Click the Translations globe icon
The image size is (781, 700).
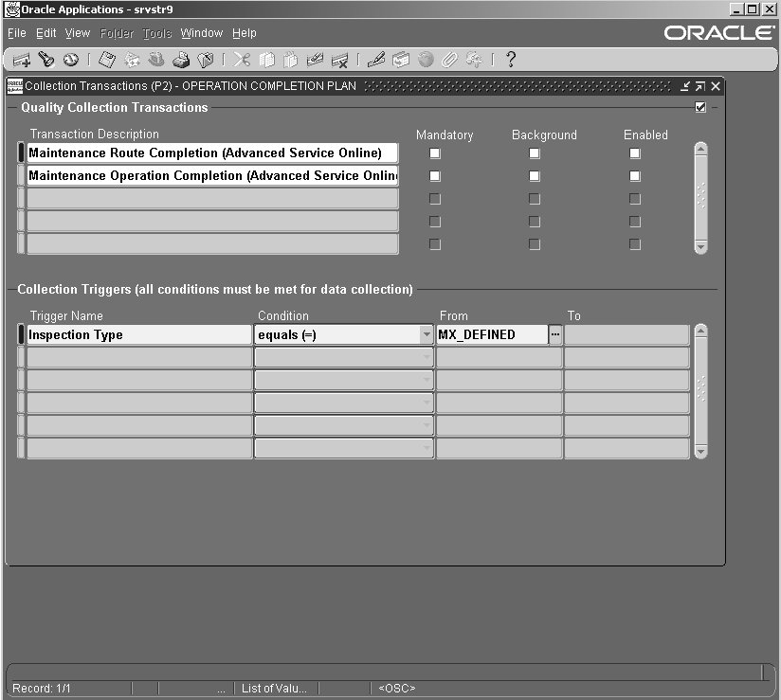(x=426, y=60)
